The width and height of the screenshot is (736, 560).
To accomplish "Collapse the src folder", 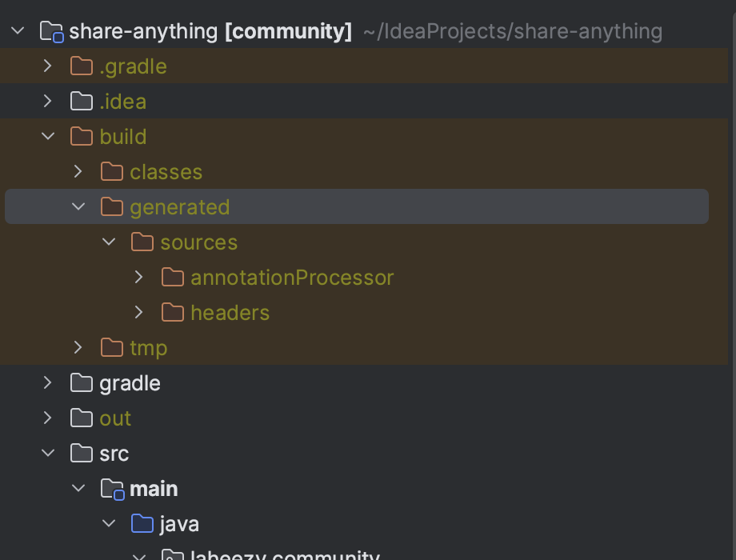I will click(x=48, y=454).
